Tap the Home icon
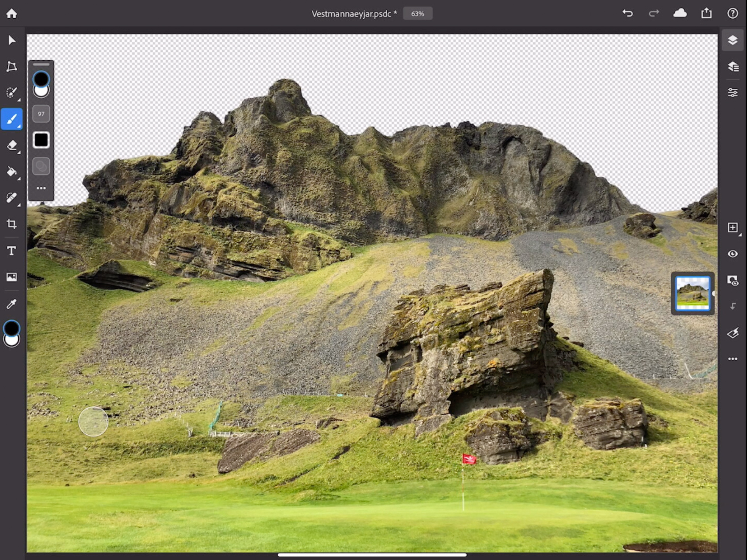Screen dimensions: 747x560 [12, 13]
